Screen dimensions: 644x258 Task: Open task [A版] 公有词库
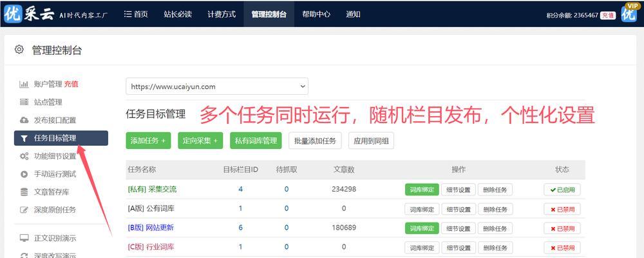151,208
